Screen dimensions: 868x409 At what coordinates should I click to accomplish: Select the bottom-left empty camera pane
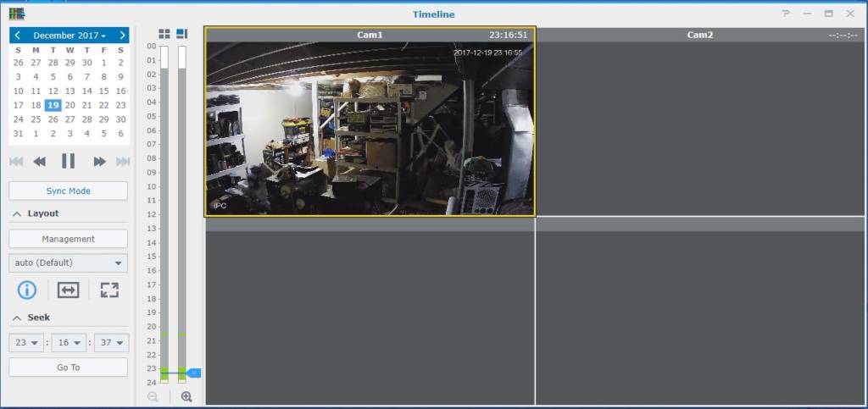pyautogui.click(x=370, y=318)
